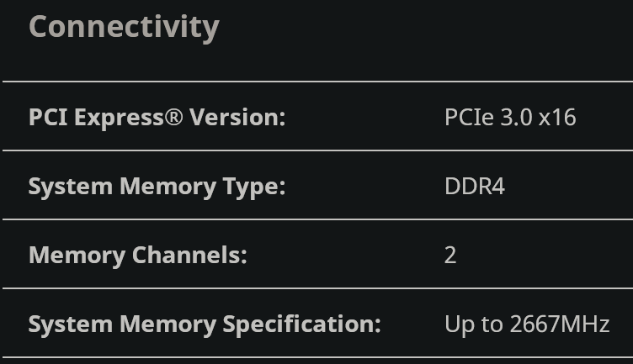
Task: Click the divider line below Memory Channels row
Action: pos(317,288)
